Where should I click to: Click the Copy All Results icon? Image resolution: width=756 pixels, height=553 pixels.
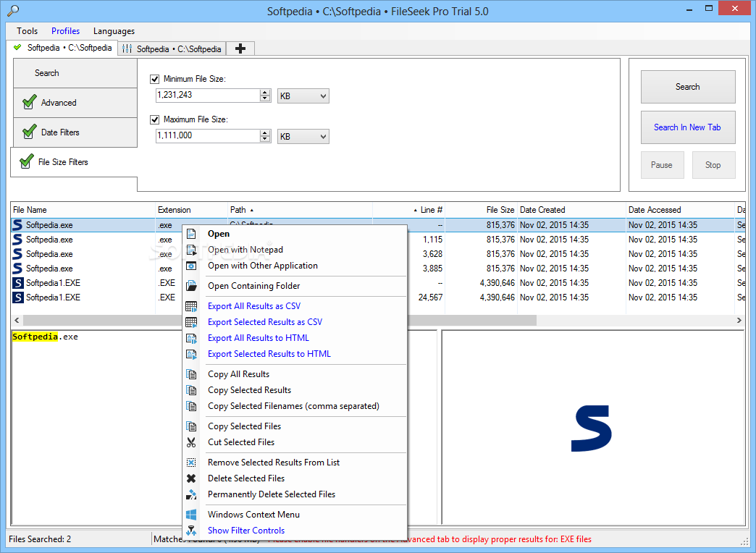tap(191, 374)
